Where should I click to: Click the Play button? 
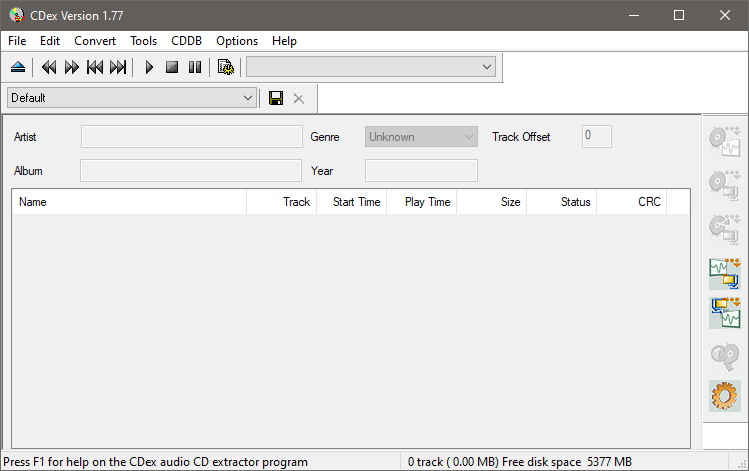coord(149,67)
